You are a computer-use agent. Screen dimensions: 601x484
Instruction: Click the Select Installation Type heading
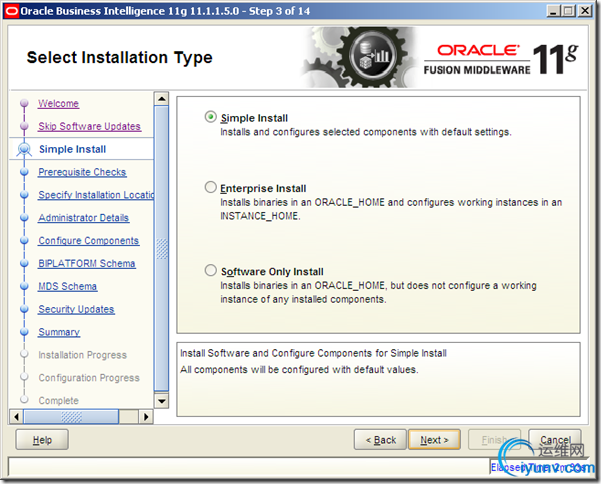pos(119,58)
